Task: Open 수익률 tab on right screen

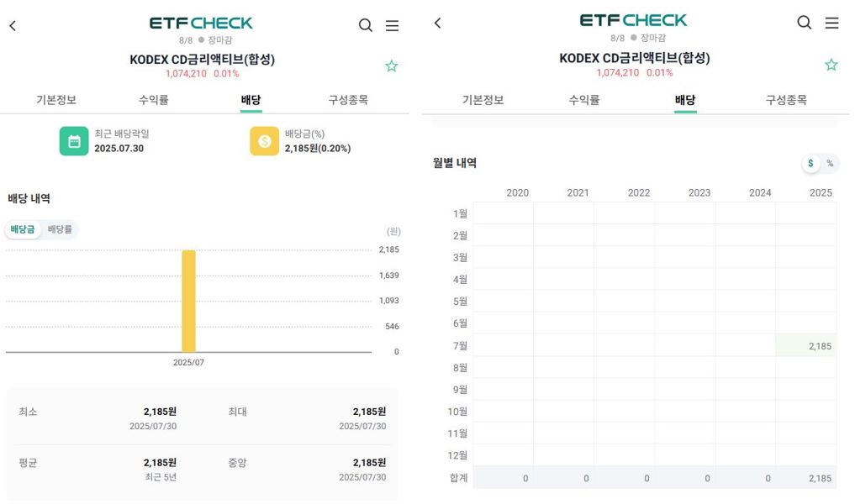Action: pos(584,100)
